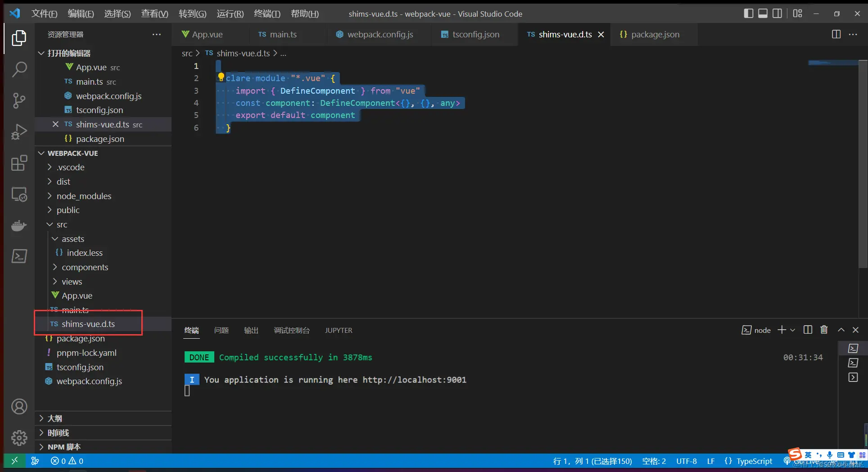Split the terminal panel
The height and width of the screenshot is (472, 868).
tap(808, 330)
